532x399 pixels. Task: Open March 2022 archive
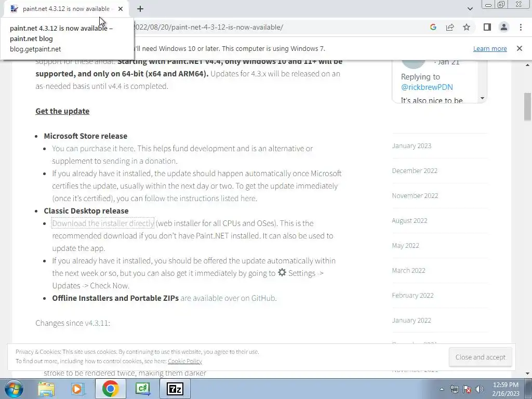408,270
